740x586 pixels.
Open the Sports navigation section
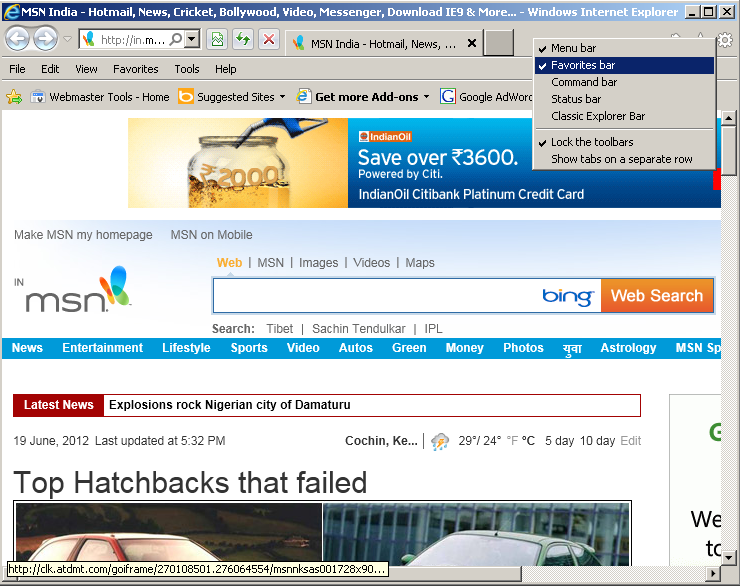tap(249, 348)
